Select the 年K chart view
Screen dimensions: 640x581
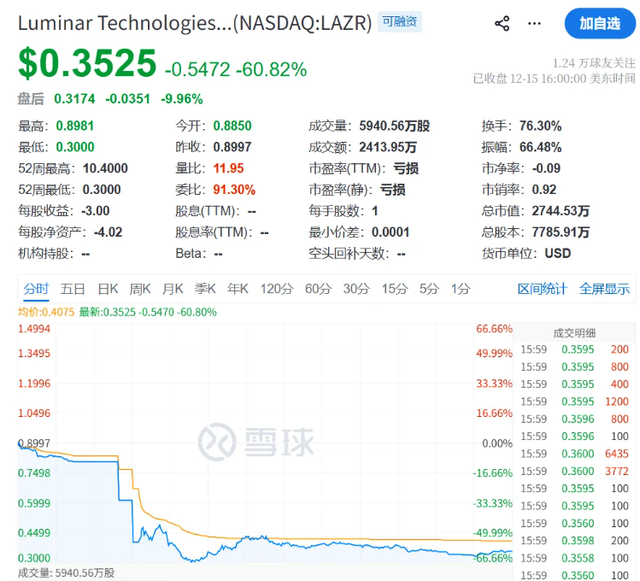pos(237,289)
